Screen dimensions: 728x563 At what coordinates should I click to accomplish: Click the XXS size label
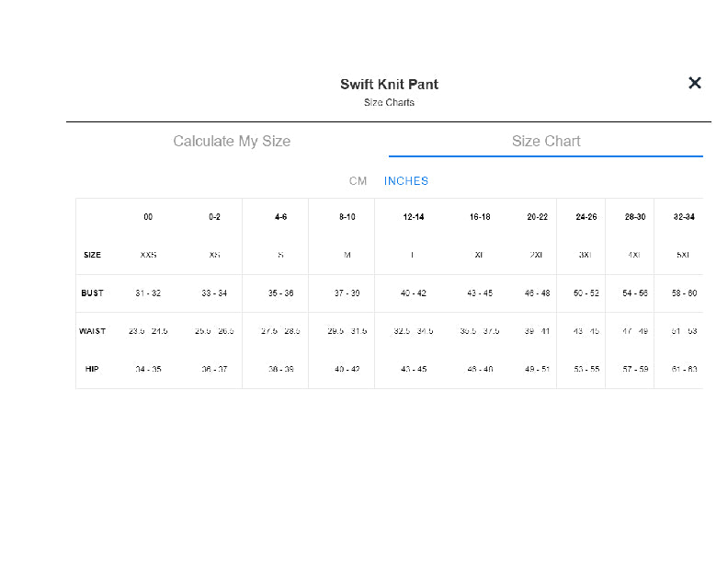pos(148,255)
